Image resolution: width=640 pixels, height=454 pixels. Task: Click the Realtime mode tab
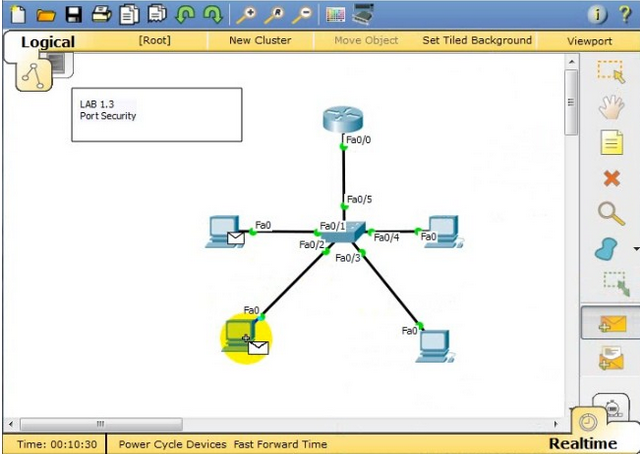click(582, 443)
